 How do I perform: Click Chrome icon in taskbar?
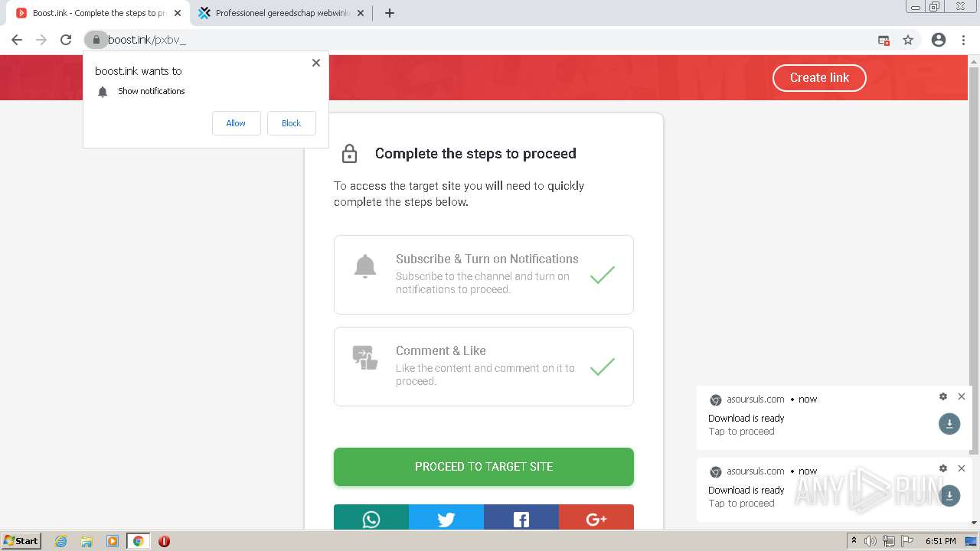click(138, 541)
